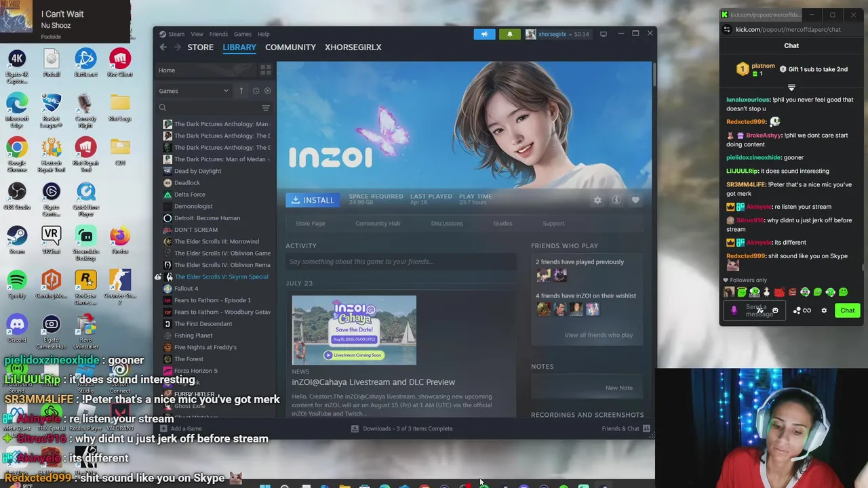Open the View menu in Steam
868x488 pixels.
tap(197, 34)
